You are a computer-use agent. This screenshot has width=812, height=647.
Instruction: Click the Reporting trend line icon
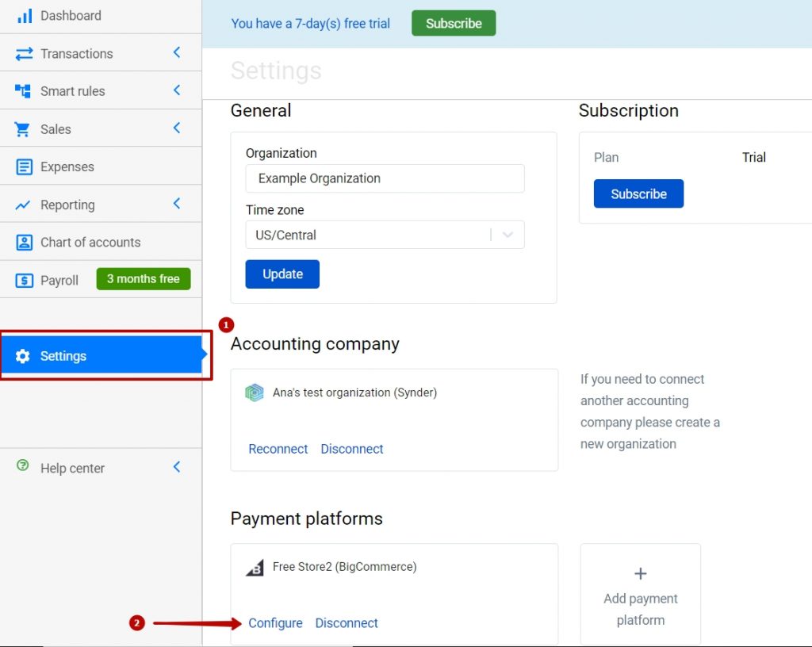click(x=23, y=205)
